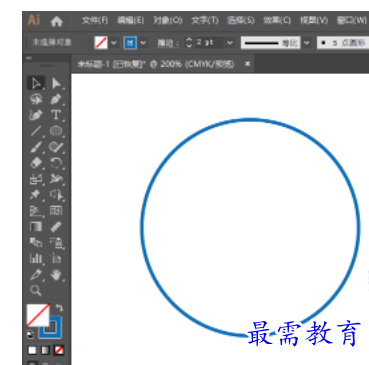Image resolution: width=369 pixels, height=365 pixels.
Task: Click the variable width profile preview
Action: coord(271,43)
